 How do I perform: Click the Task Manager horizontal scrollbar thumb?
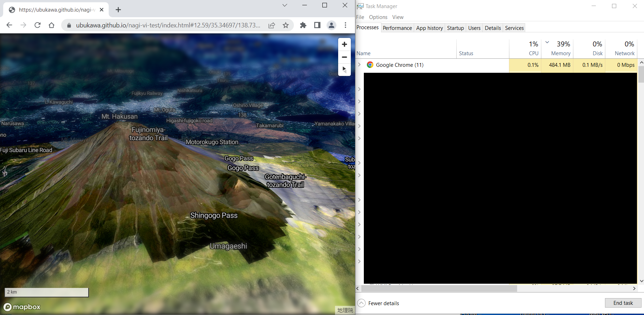[x=439, y=288]
